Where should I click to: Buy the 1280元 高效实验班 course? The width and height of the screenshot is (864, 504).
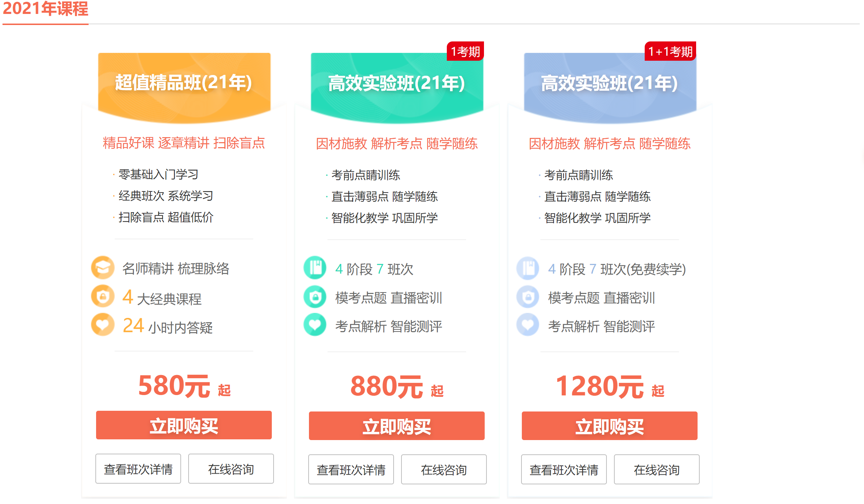point(609,426)
